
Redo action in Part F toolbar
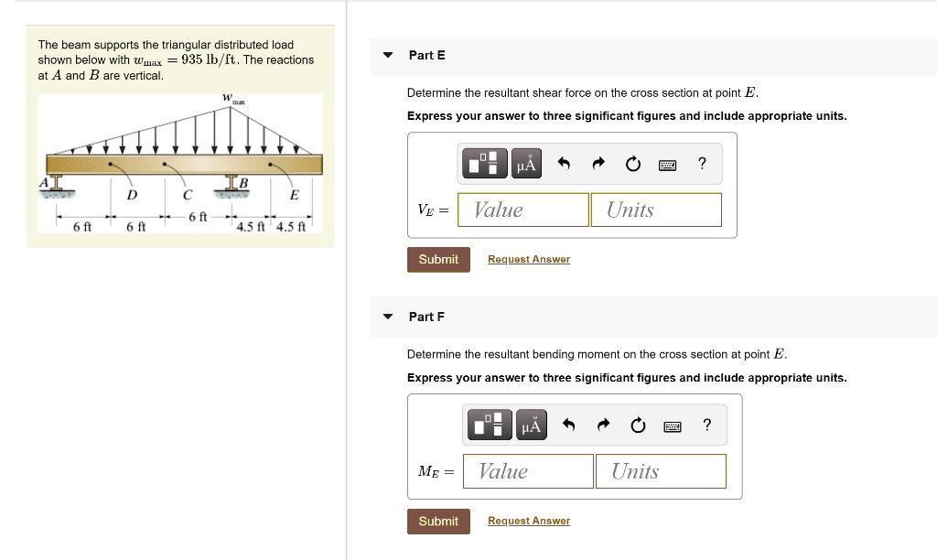coord(602,425)
